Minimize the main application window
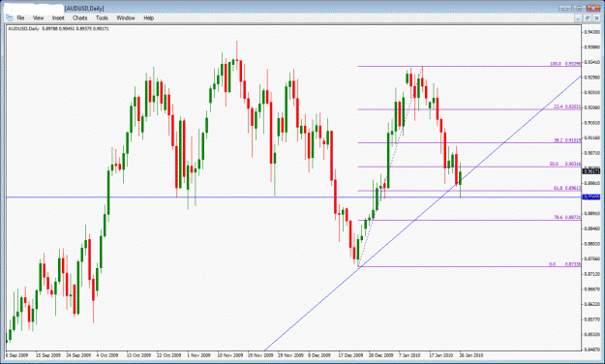The height and width of the screenshot is (364, 605). 565,8
